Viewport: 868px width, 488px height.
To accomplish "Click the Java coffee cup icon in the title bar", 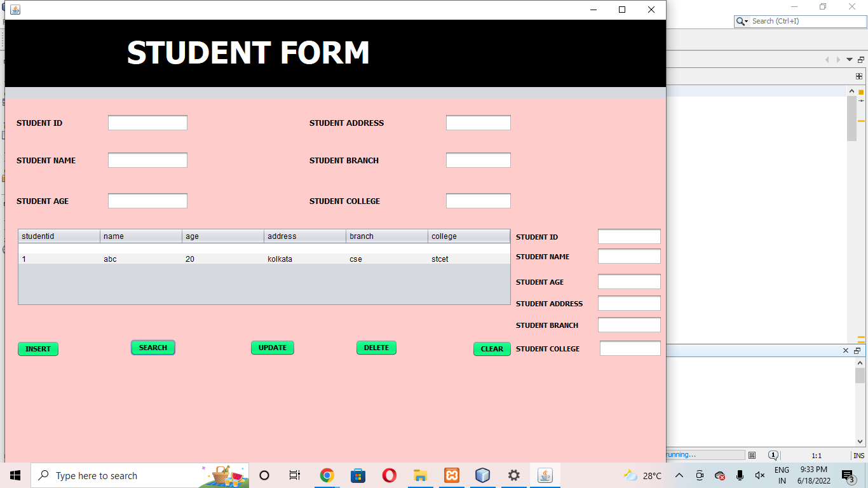I will [15, 10].
